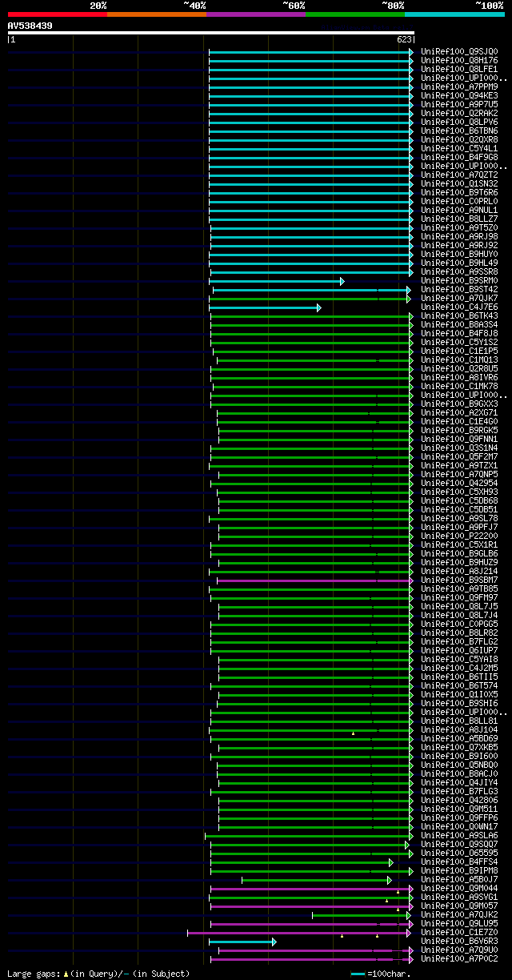Select the UniRef100_A9SLA6 label
The width and height of the screenshot is (512, 980).
[x=459, y=836]
